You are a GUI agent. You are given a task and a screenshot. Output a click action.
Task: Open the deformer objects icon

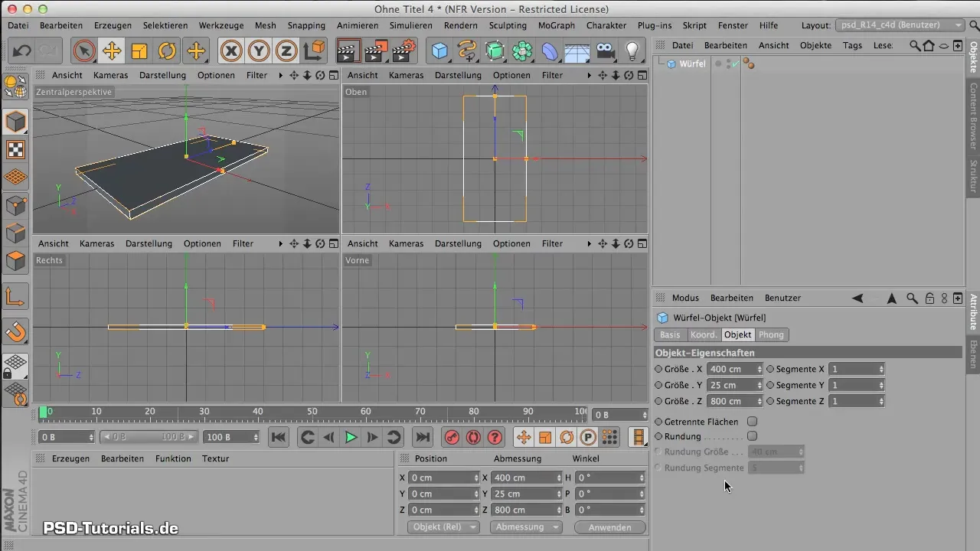click(x=550, y=51)
